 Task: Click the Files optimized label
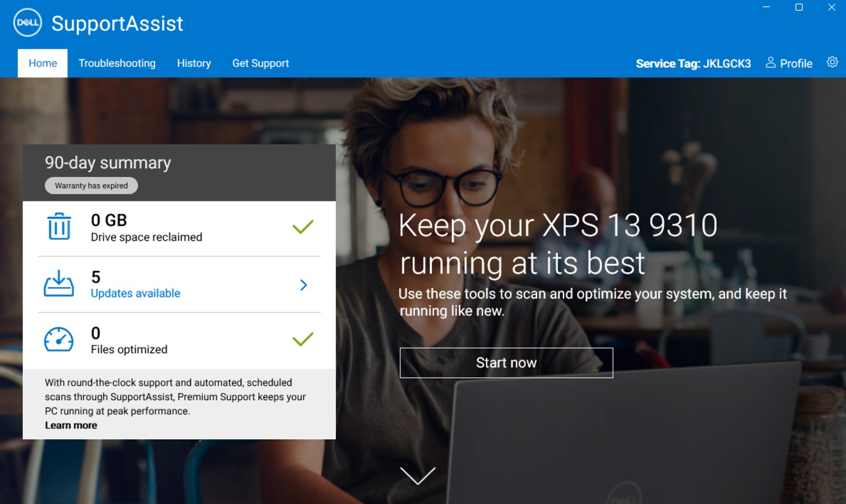[x=129, y=350]
